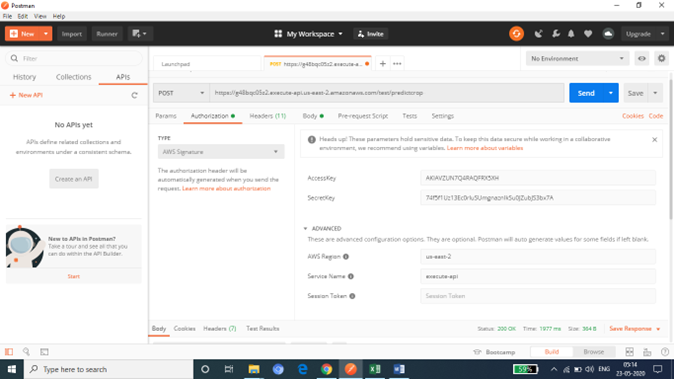Click the heart icon in header
The width and height of the screenshot is (674, 379).
pyautogui.click(x=588, y=34)
